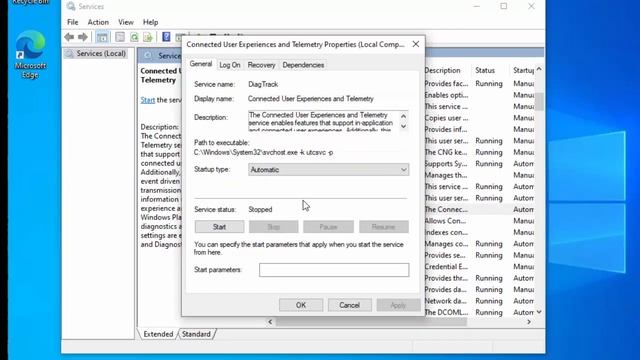Open the Startup type dropdown
Image resolution: width=640 pixels, height=360 pixels.
tap(329, 169)
